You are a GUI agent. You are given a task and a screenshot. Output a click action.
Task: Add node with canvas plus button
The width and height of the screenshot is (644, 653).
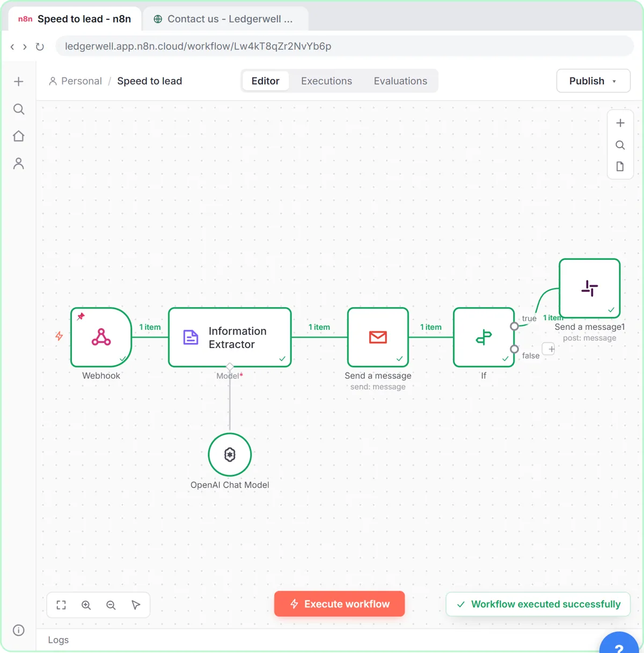coord(620,123)
